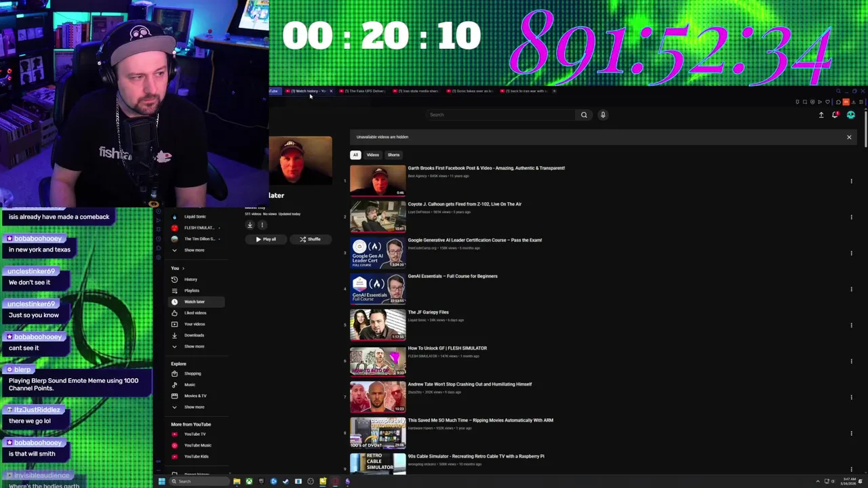The image size is (868, 488).
Task: Open options for Garth Brooks video
Action: (x=851, y=181)
